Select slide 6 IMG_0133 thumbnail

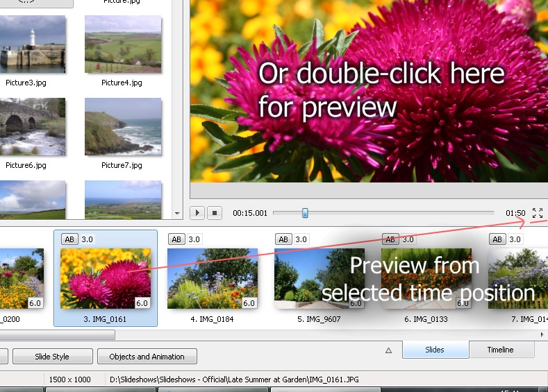tap(426, 278)
